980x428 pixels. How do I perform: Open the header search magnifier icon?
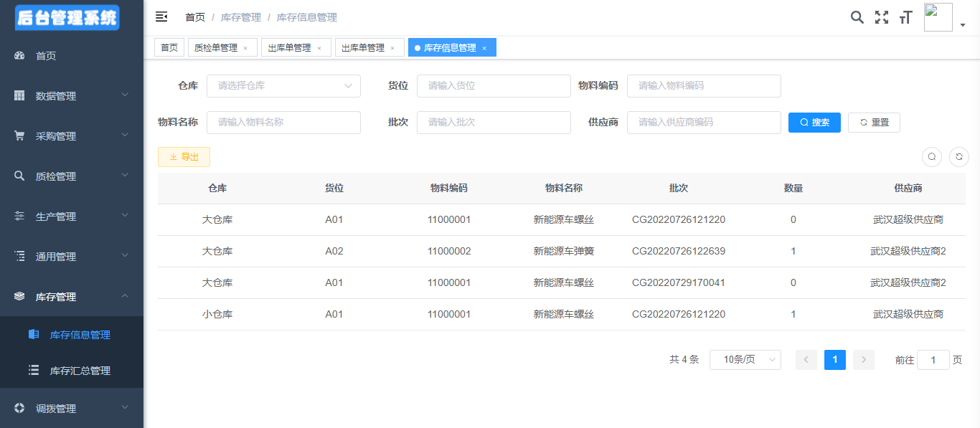point(857,17)
